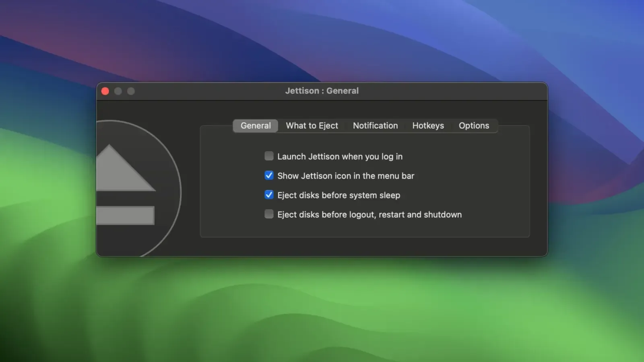Tick Eject disks before logout, restart and shutdown
644x362 pixels.
click(x=269, y=214)
